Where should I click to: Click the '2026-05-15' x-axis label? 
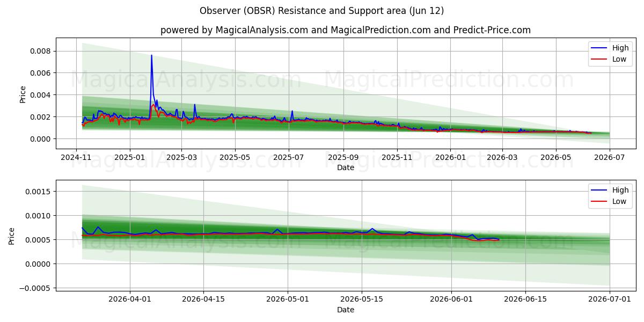pyautogui.click(x=362, y=299)
